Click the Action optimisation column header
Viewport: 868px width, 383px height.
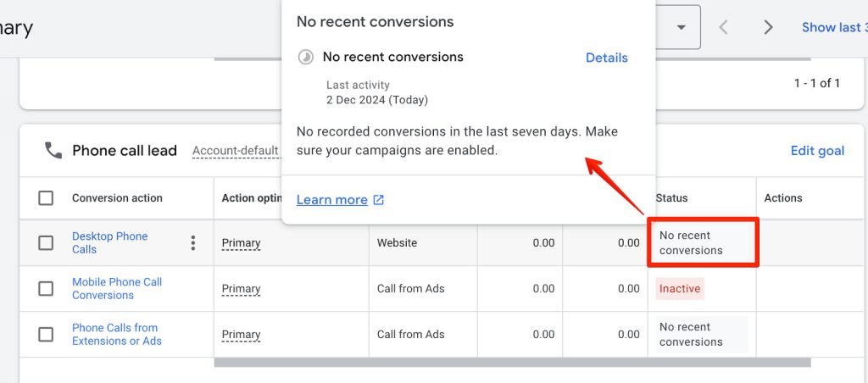[x=253, y=198]
